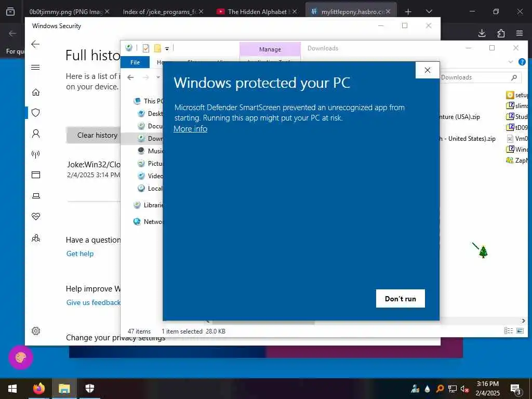Open Firewall & network protection icon
The height and width of the screenshot is (399, 532).
pyautogui.click(x=36, y=154)
